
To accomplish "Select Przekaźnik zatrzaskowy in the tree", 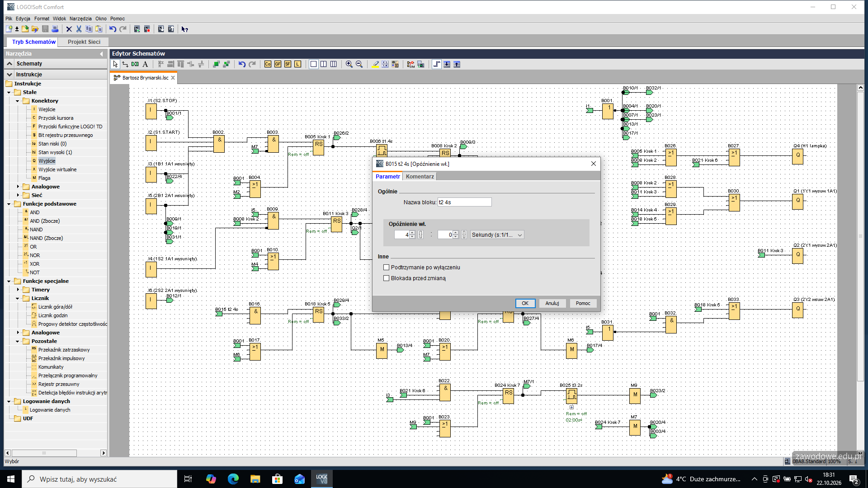I will (x=64, y=350).
